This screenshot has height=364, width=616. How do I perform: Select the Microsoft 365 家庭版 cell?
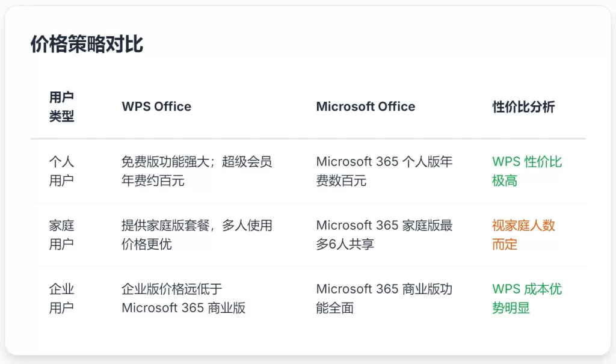[x=384, y=235]
